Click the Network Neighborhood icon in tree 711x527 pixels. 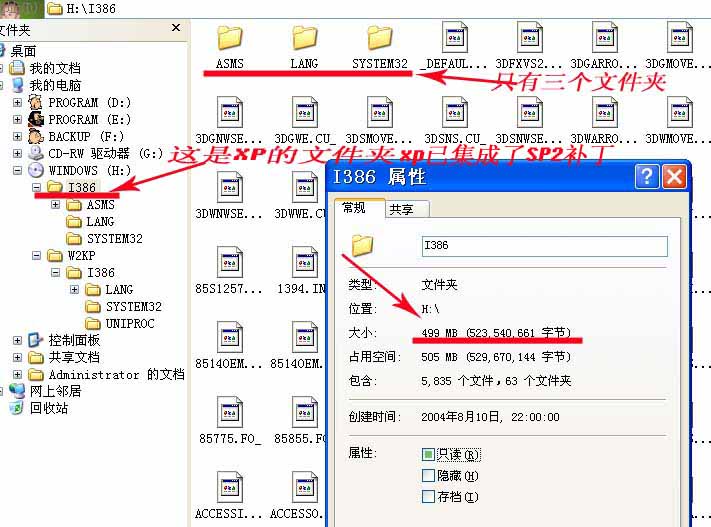click(x=17, y=391)
